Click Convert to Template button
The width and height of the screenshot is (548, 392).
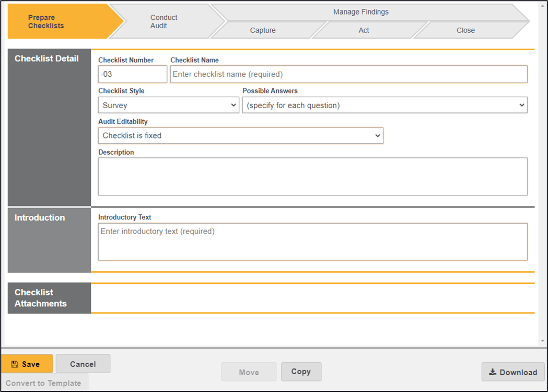pyautogui.click(x=44, y=383)
